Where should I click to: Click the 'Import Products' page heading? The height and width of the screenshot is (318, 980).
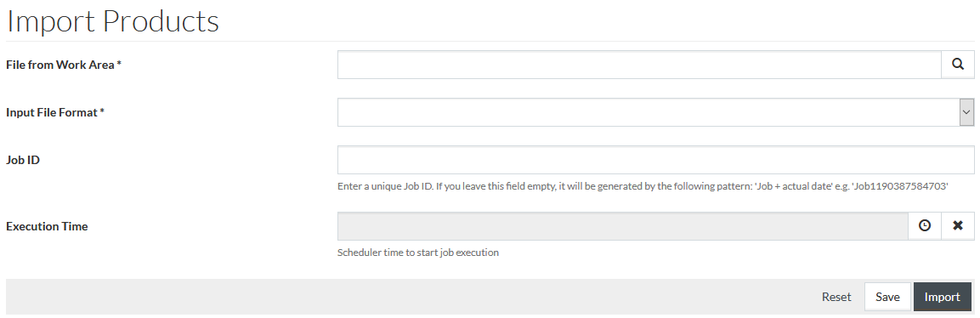pyautogui.click(x=112, y=20)
